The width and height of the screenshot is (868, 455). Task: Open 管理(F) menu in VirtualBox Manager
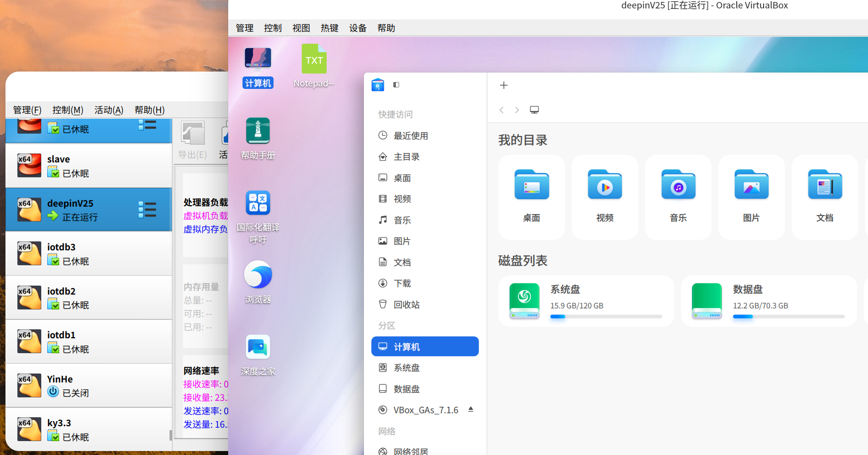point(27,110)
